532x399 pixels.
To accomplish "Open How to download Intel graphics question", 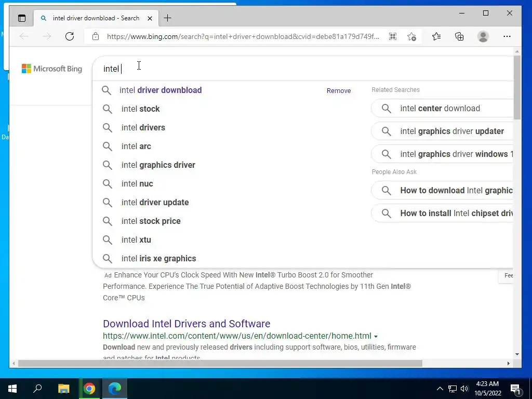I will [442, 190].
